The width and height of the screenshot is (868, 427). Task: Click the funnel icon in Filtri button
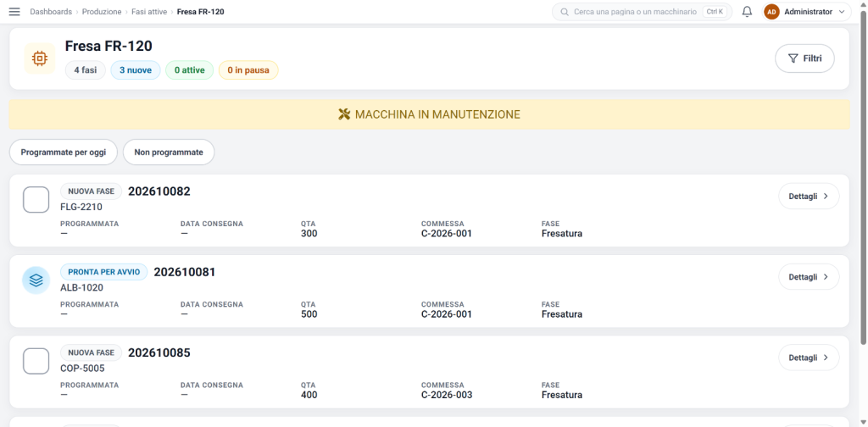[x=793, y=58]
